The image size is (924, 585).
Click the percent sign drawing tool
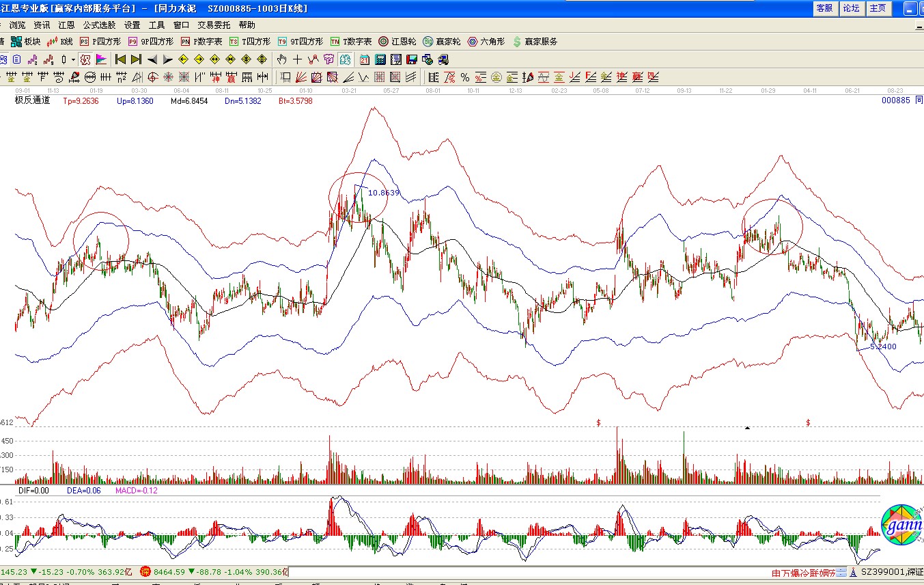pyautogui.click(x=465, y=77)
